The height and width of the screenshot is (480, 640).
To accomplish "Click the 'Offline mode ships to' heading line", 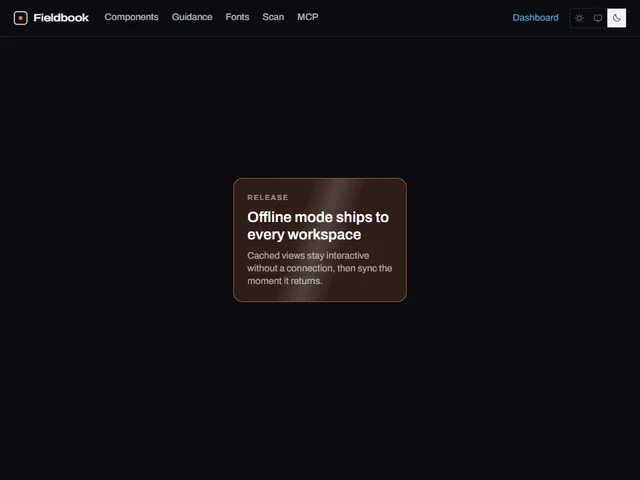I will 318,217.
